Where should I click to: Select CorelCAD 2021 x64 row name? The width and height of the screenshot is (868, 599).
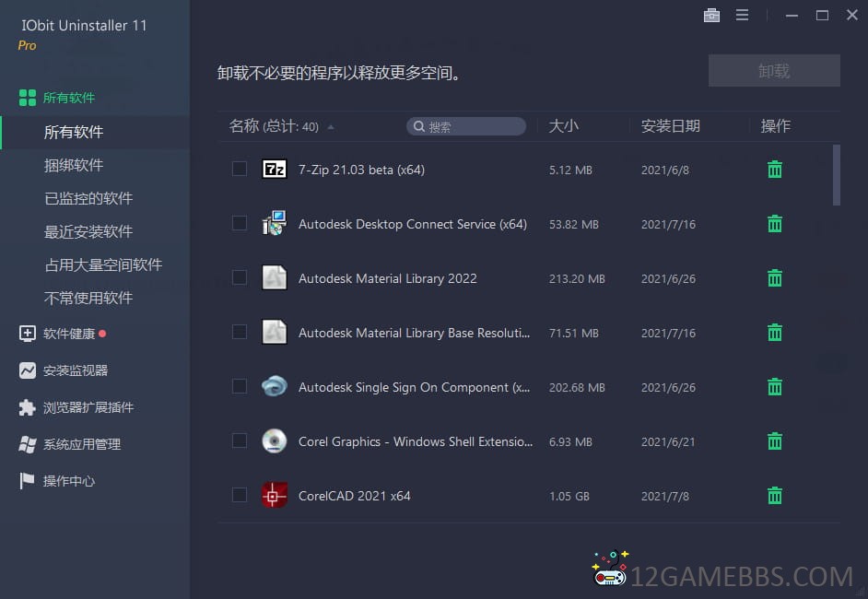tap(354, 496)
